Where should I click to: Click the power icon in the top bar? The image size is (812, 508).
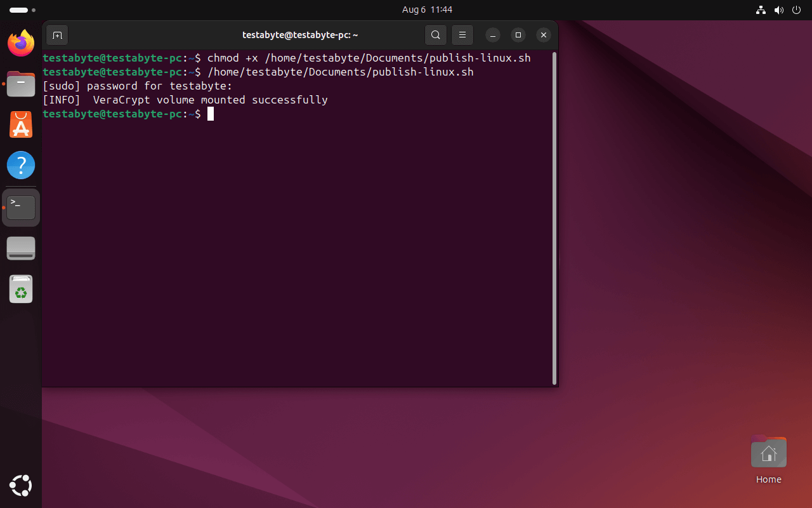coord(796,10)
